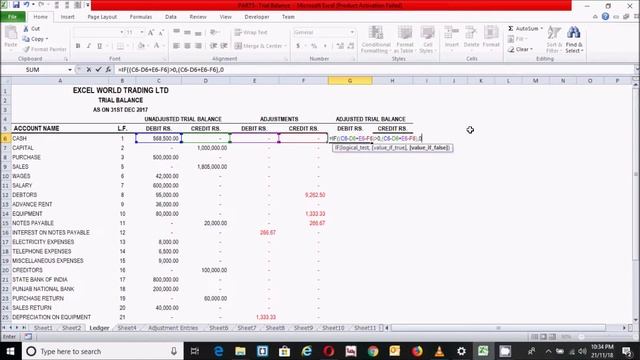
Task: Click the Decrease Decimal icon
Action: pos(351,46)
